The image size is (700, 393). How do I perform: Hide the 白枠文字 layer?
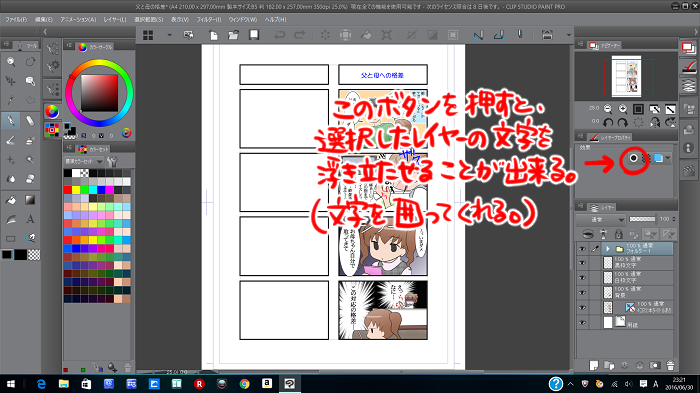tap(582, 278)
